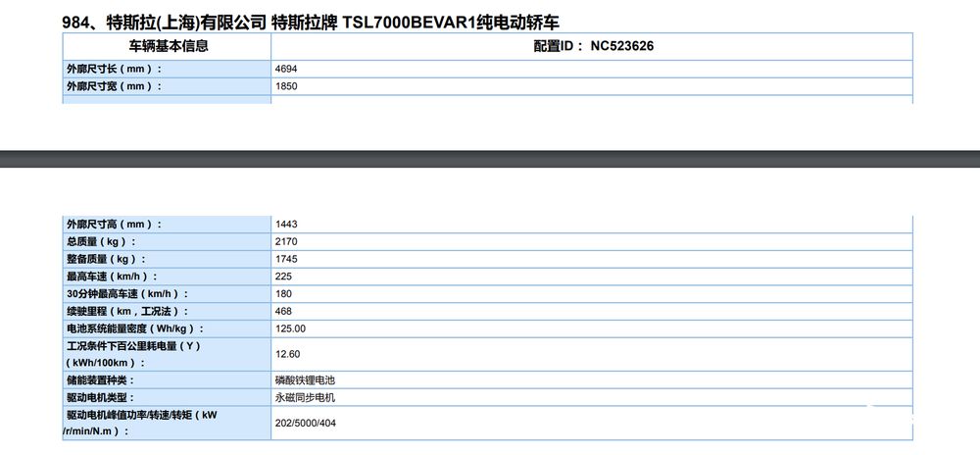
Task: Click the 30-minute top speed value 180
Action: [284, 294]
